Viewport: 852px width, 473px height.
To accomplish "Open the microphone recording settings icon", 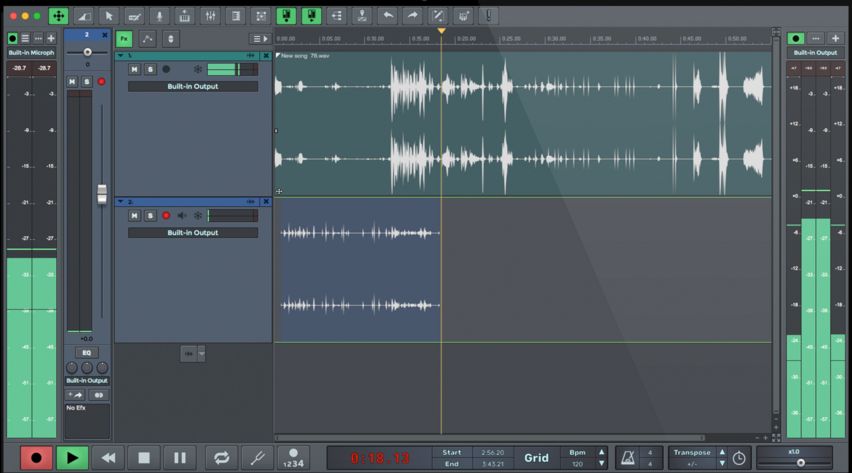I will [159, 16].
